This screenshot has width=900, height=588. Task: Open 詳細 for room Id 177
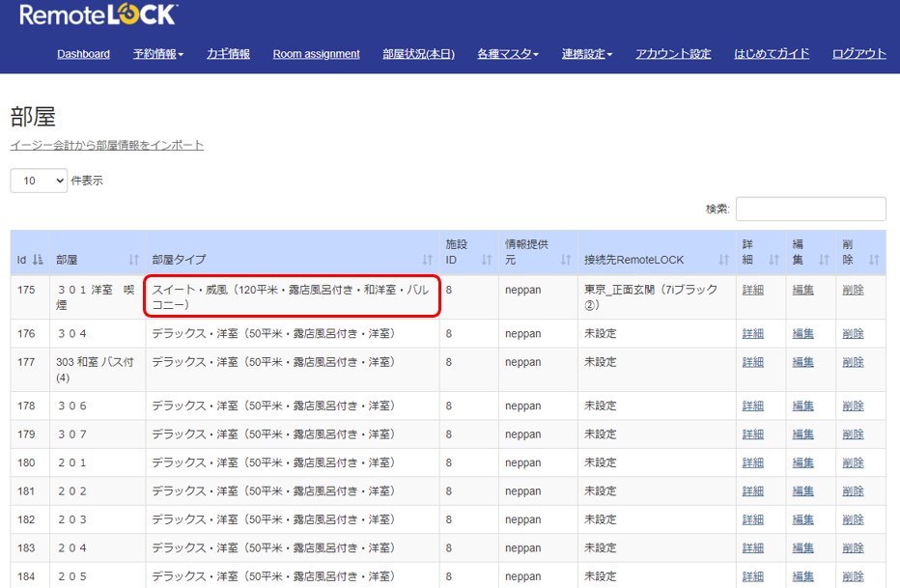752,362
